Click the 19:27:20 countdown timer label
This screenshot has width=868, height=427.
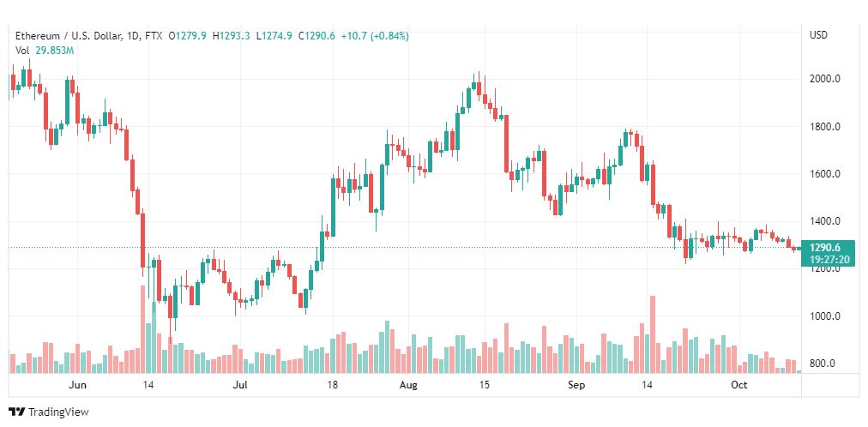click(x=828, y=258)
